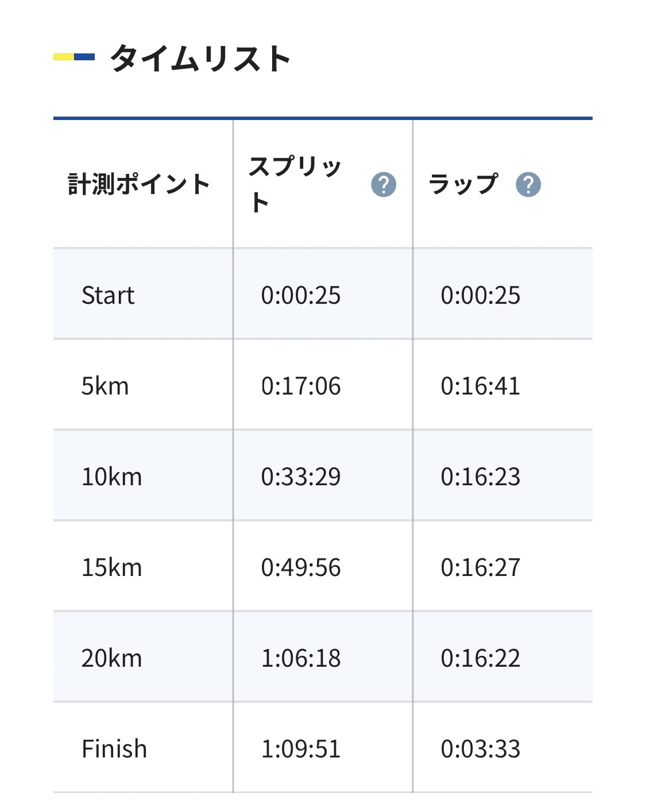The image size is (646, 812).
Task: Select the Start row label
Action: [x=108, y=296]
